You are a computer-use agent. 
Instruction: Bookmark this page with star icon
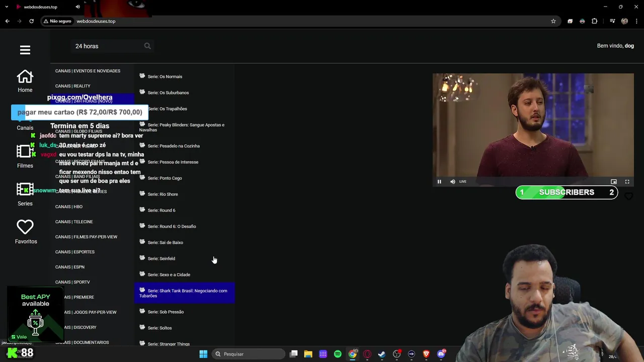tap(553, 21)
